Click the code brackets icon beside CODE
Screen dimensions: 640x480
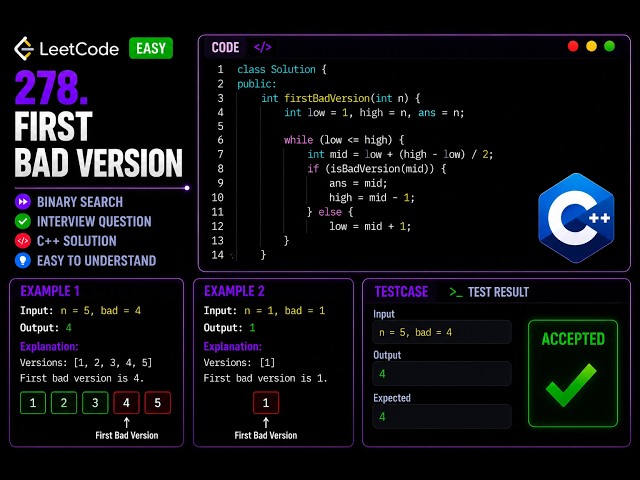pos(262,47)
